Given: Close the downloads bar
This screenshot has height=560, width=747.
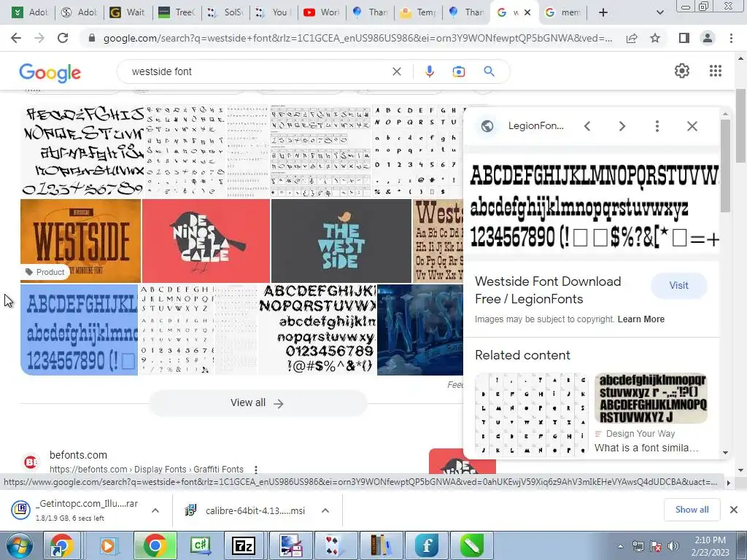Looking at the screenshot, I should pos(734,510).
